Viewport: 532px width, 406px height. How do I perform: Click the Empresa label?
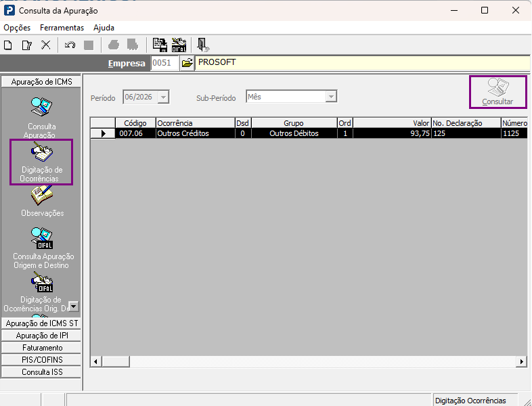click(x=127, y=64)
